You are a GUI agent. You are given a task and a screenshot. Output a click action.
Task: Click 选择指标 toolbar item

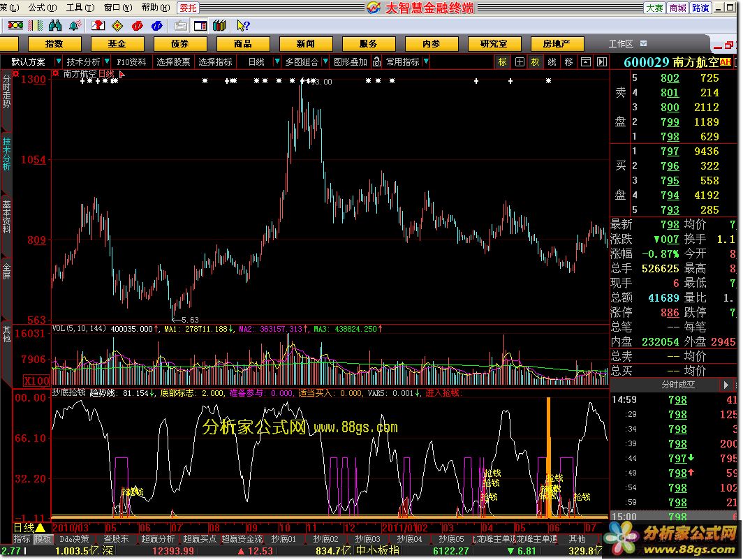tap(215, 61)
